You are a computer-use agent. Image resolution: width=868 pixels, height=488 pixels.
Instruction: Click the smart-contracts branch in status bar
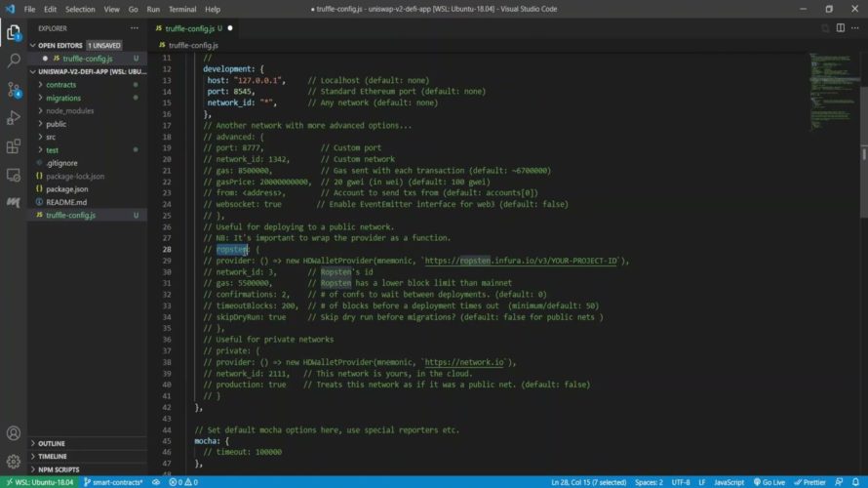[x=113, y=482]
